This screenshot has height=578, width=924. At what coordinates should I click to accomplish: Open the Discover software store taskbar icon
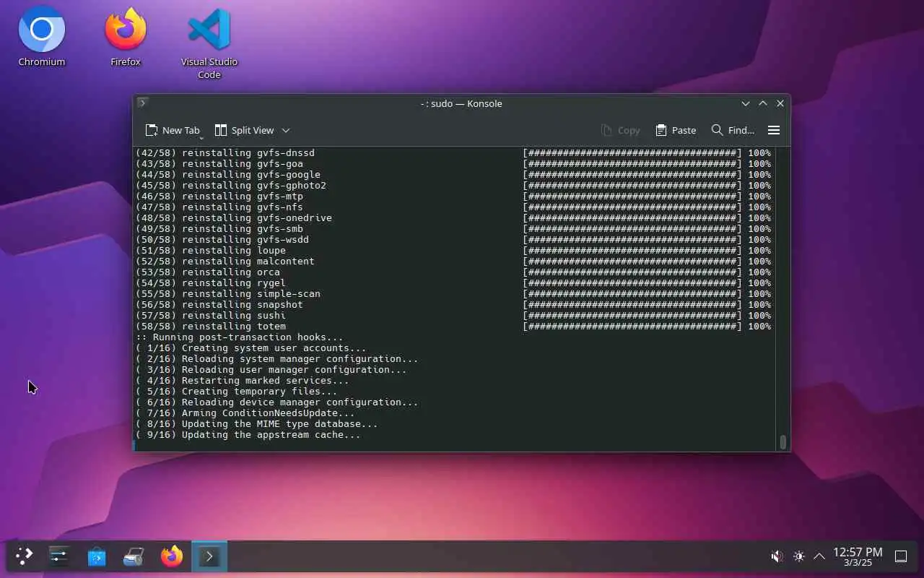97,556
